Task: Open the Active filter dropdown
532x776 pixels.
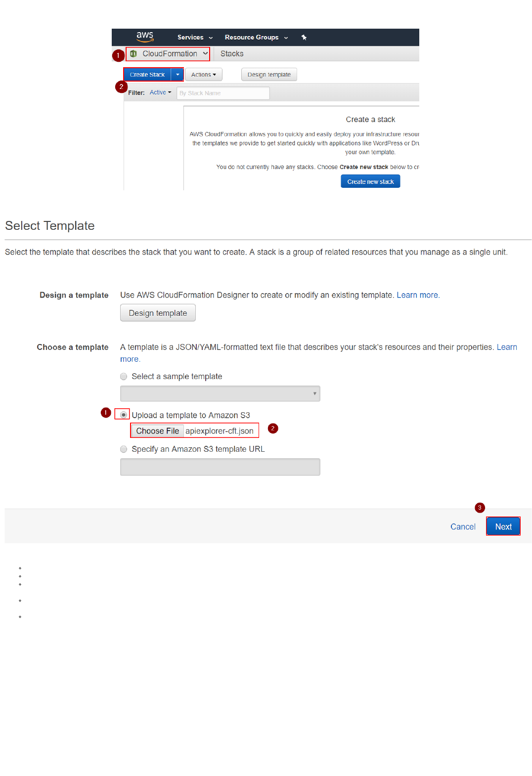Action: 160,92
